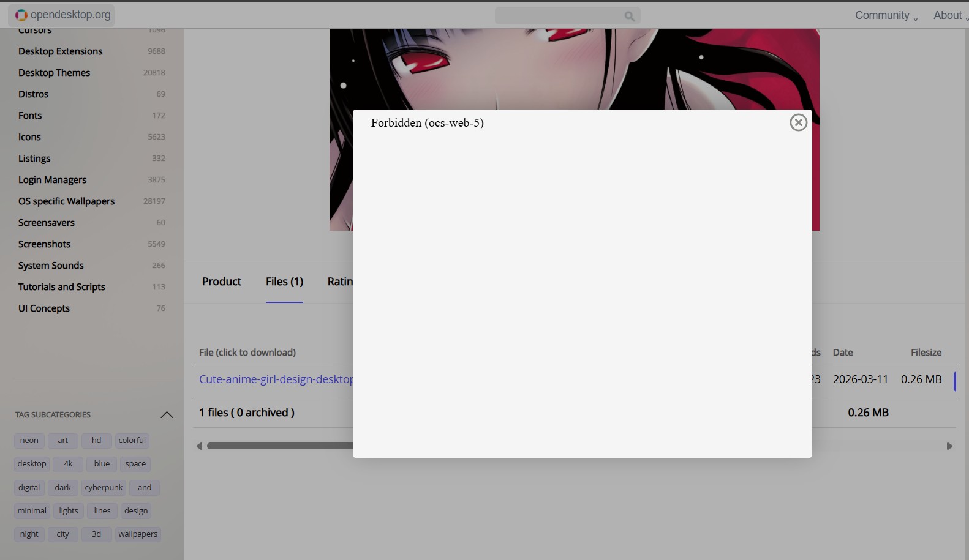Open the About dropdown menu
Image resolution: width=969 pixels, height=560 pixels.
click(949, 15)
